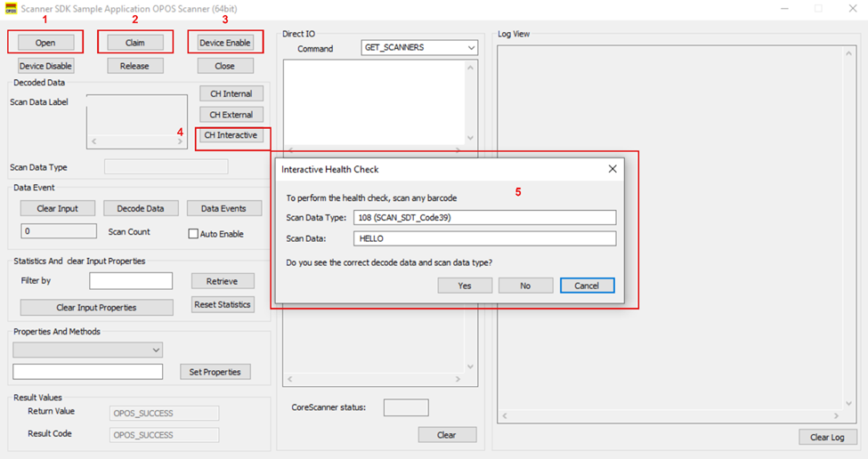Click Log View scrollbar down arrow

pos(848,404)
